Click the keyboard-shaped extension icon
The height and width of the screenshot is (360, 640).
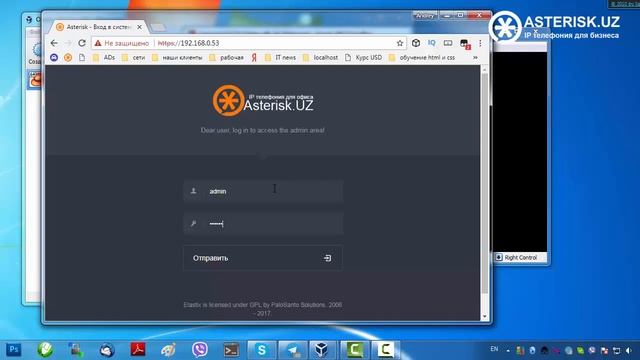tap(448, 43)
